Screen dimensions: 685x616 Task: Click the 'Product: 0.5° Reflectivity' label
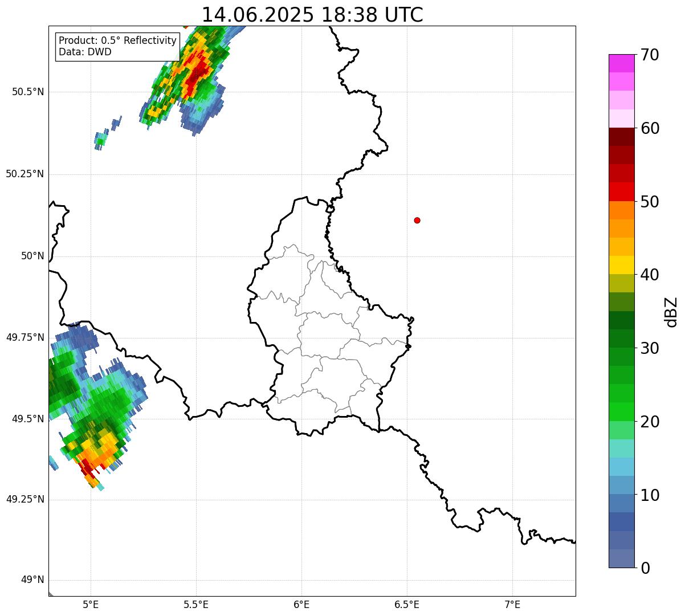pyautogui.click(x=117, y=41)
